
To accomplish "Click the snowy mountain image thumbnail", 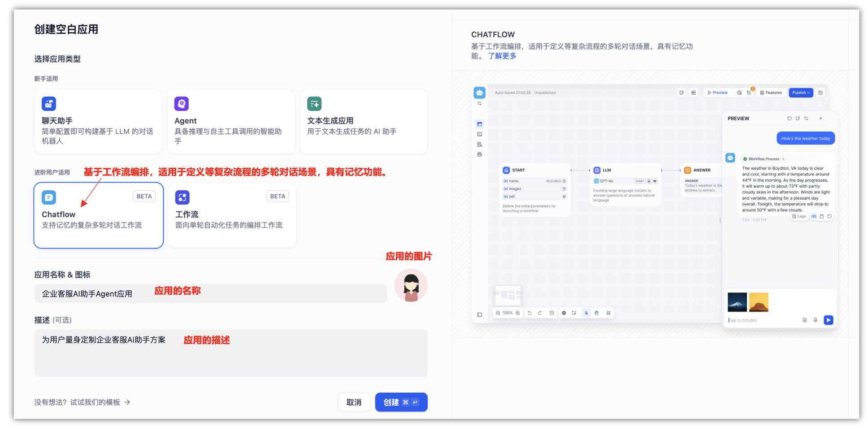I will (737, 302).
